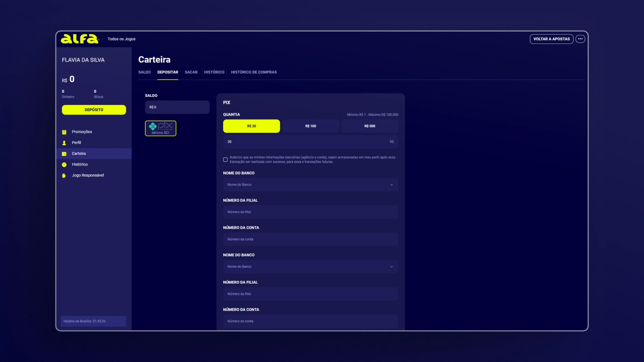
Task: Click the Alfa logo
Action: pos(79,39)
